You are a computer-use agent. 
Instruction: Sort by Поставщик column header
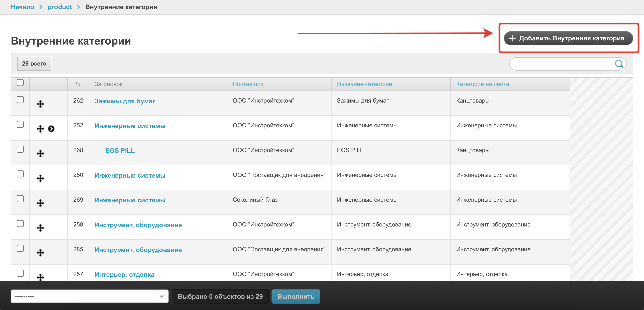coord(248,84)
